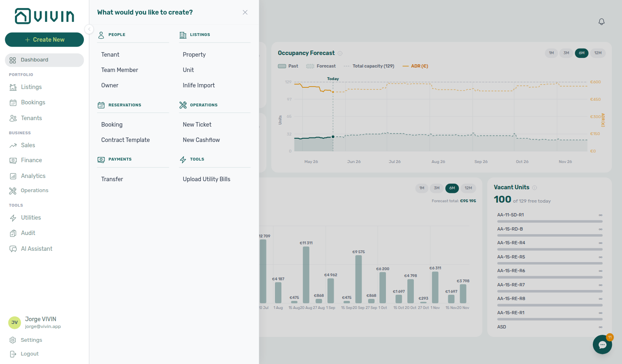Click the JV user avatar

click(15, 323)
